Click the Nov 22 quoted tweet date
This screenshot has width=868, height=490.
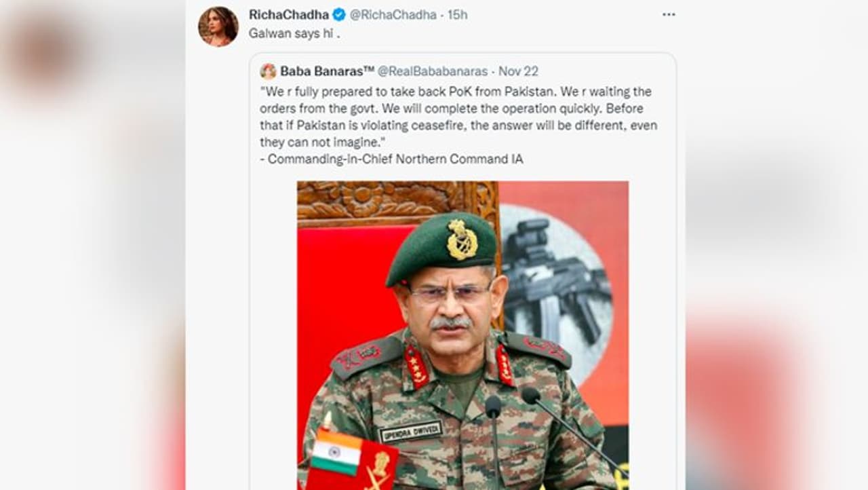(519, 71)
